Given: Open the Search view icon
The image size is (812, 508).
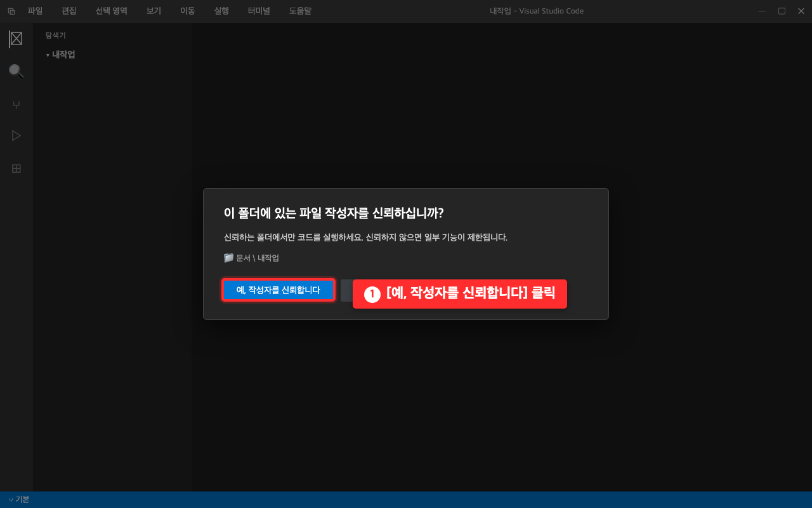Looking at the screenshot, I should point(16,71).
